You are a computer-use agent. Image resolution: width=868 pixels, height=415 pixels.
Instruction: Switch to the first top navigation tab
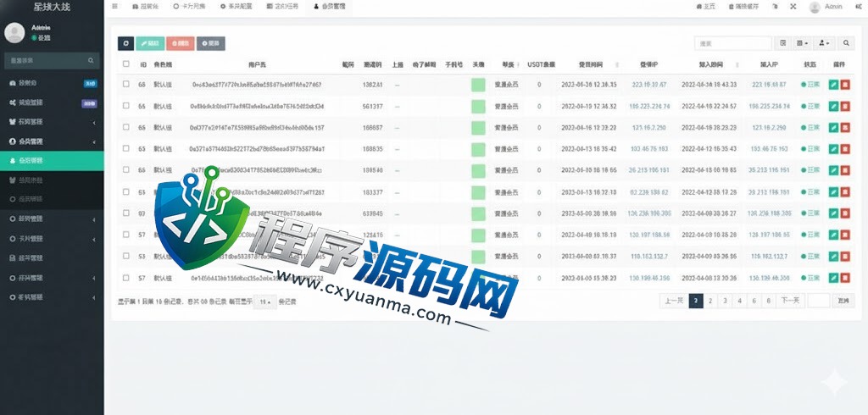tap(146, 7)
